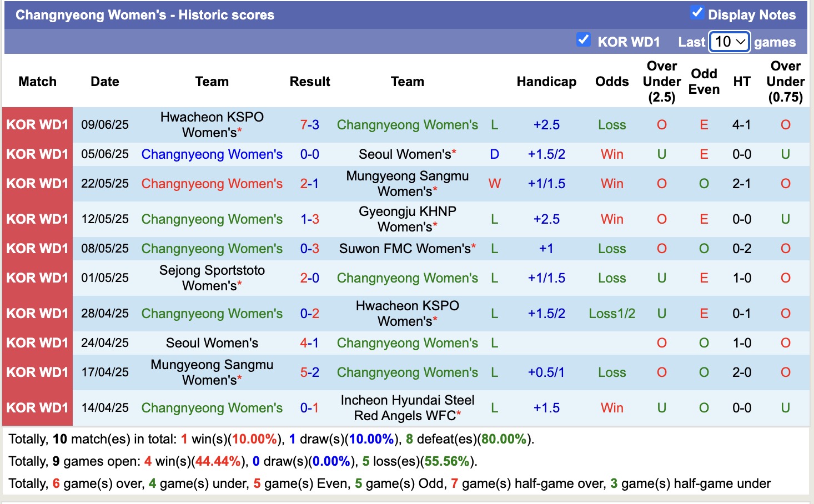Click the Sejong Sportstoto Women's link

point(212,278)
